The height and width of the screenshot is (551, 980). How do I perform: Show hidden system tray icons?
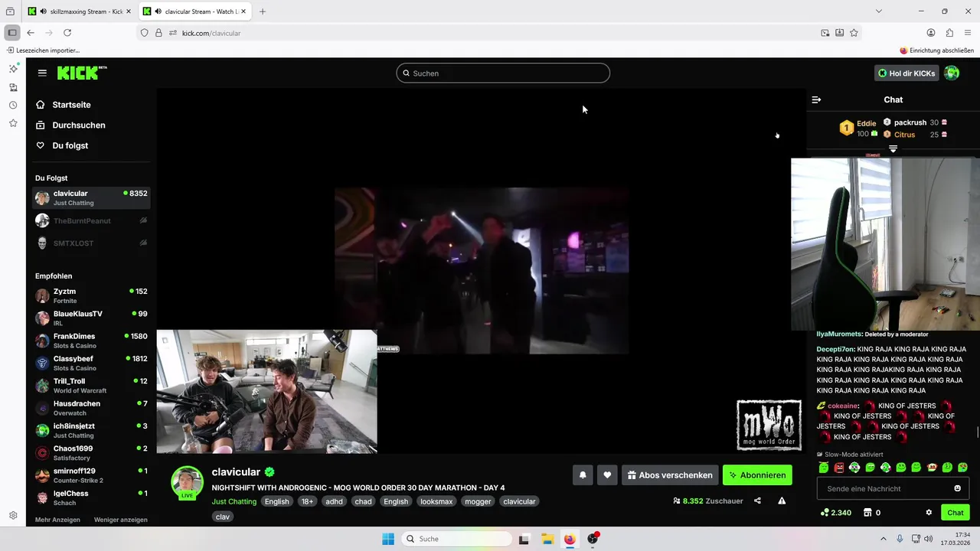pyautogui.click(x=883, y=539)
